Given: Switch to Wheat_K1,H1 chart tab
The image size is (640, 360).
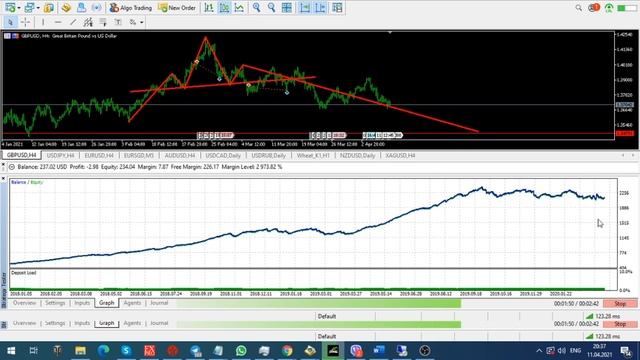Looking at the screenshot, I should pos(313,156).
